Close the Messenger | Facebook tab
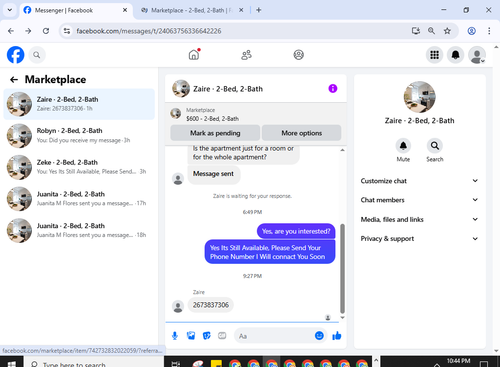 pyautogui.click(x=125, y=10)
